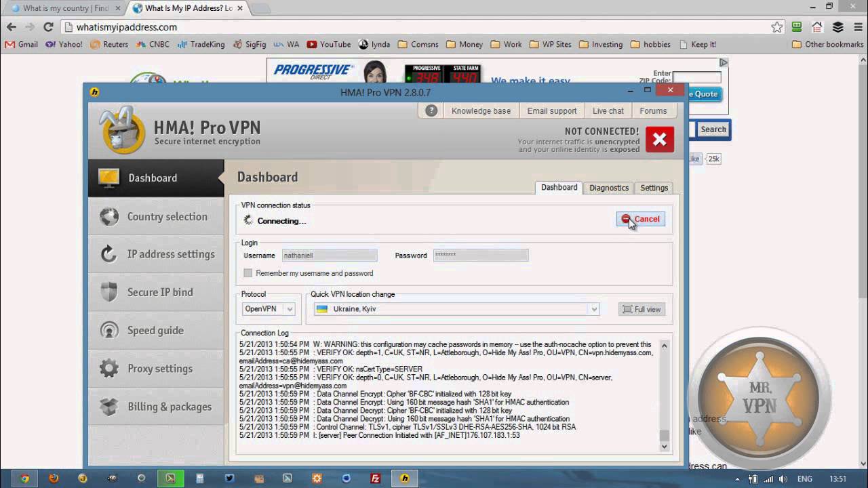Click the red X not-connected status icon
Screen dimensions: 868x488
coord(659,140)
